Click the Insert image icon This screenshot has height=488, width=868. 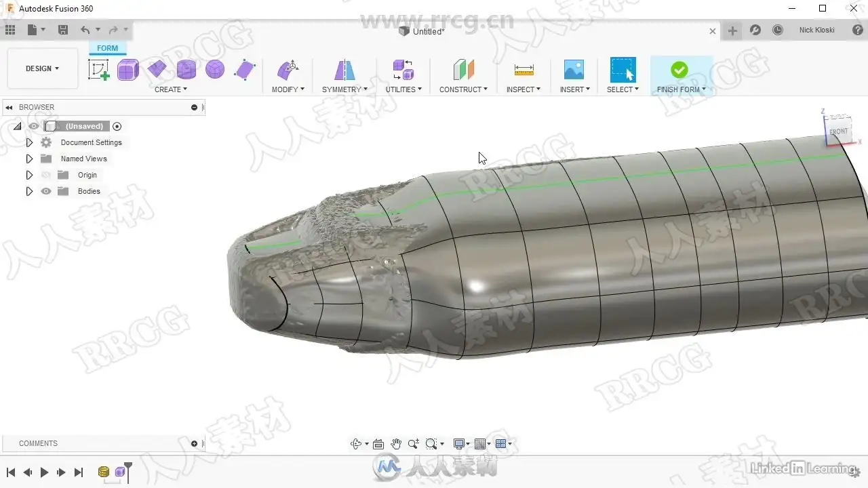coord(574,69)
